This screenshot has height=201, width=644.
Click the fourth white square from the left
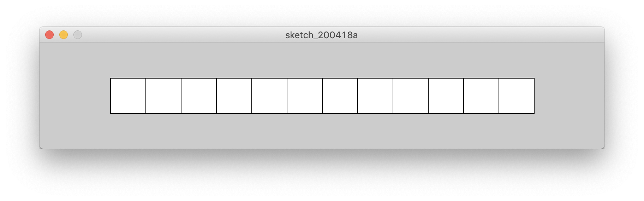[x=234, y=96]
